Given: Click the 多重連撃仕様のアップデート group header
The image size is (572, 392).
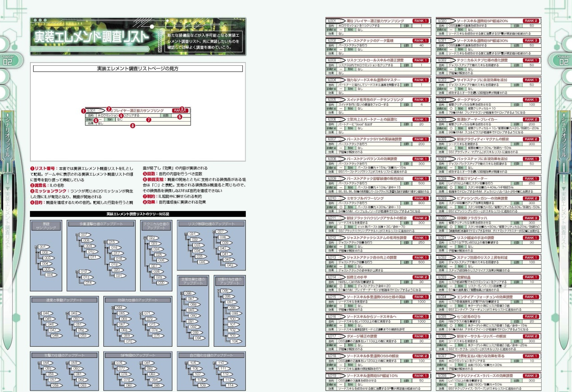Looking at the screenshot, I should [101, 224].
